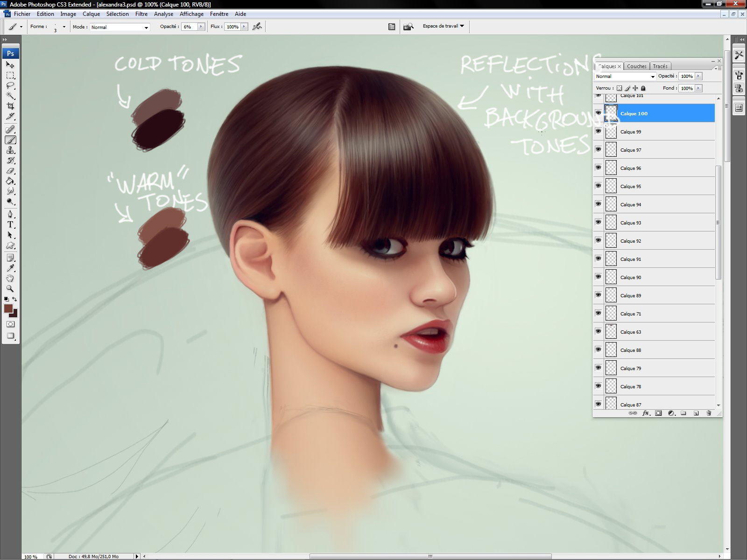747x560 pixels.
Task: Hide layer Calque 100
Action: (598, 113)
